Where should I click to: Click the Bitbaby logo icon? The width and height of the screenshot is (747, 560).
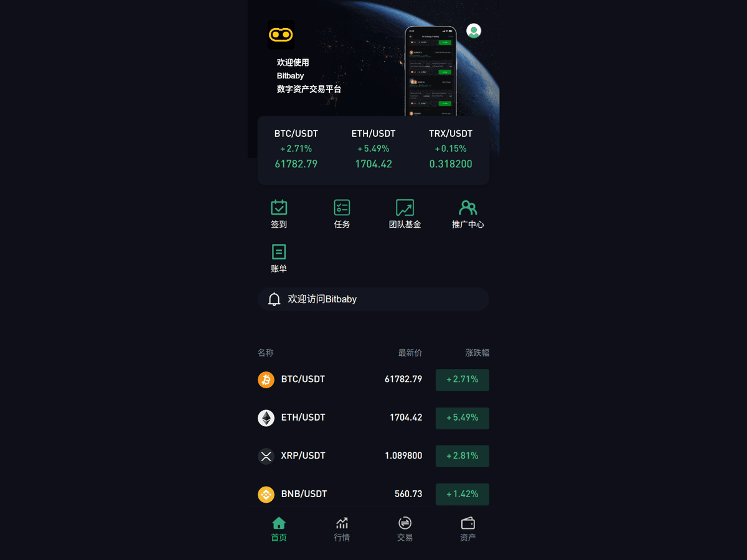coord(281,35)
